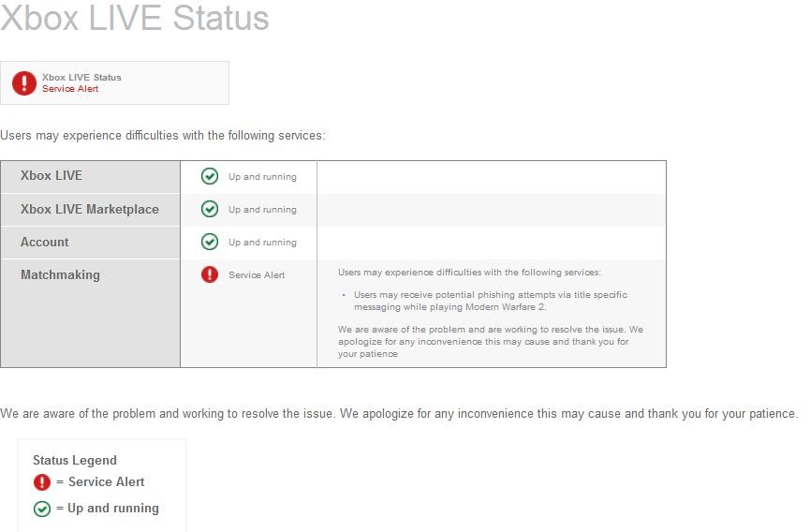
Task: Select the Matchmaking service row label
Action: [60, 274]
